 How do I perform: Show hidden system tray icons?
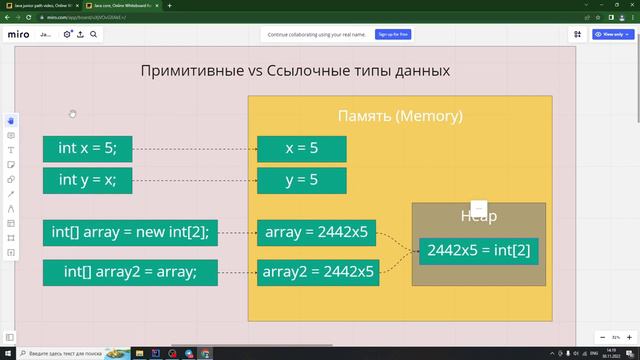(x=552, y=353)
